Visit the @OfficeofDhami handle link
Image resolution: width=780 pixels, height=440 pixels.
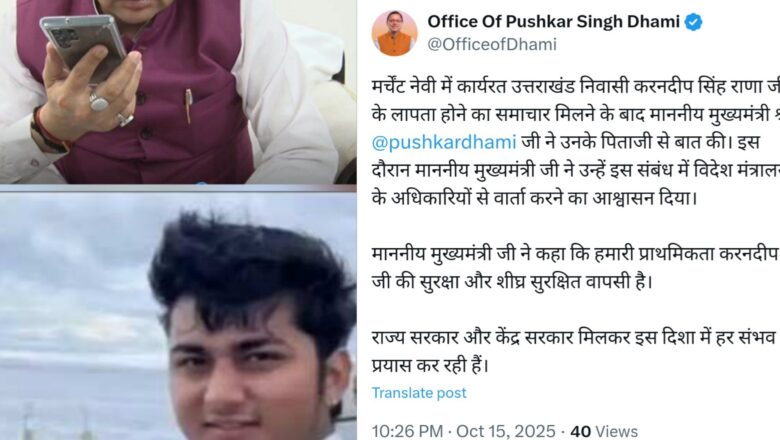pyautogui.click(x=492, y=44)
